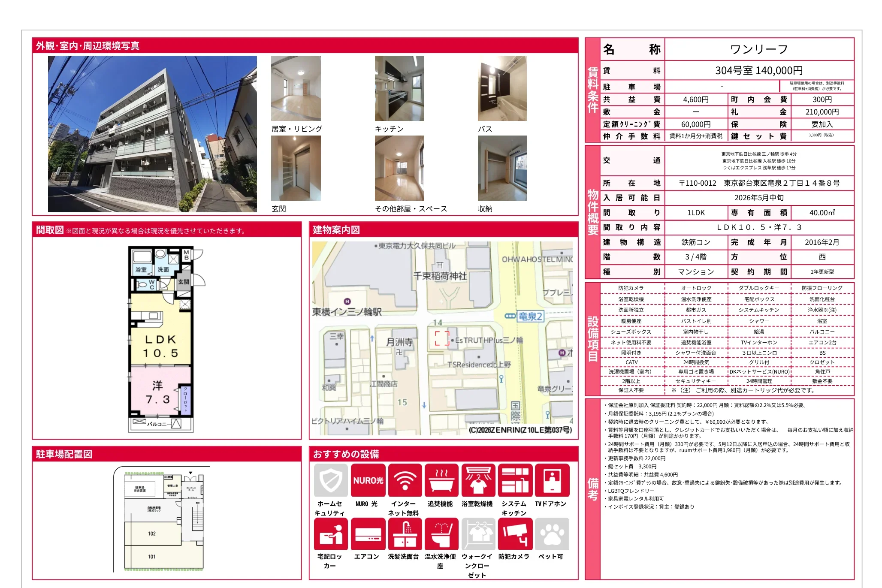Select the system kitchen icon
Image resolution: width=882 pixels, height=588 pixels.
515,480
